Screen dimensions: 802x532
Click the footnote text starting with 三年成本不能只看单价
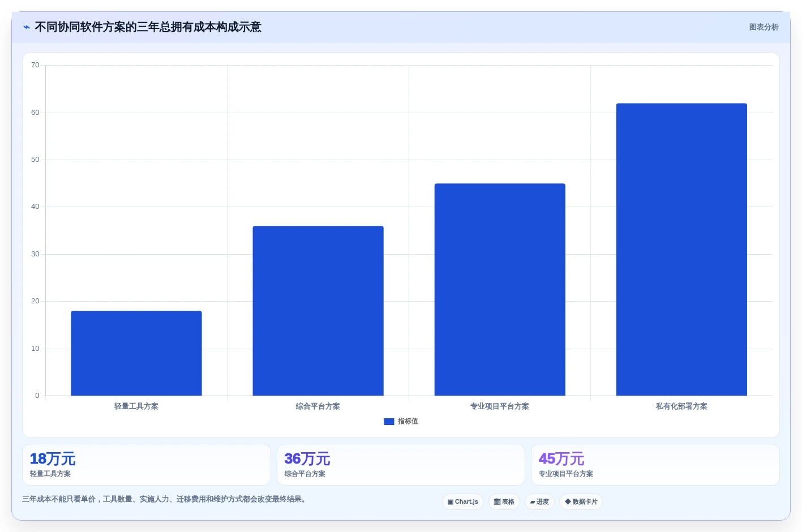[164, 499]
